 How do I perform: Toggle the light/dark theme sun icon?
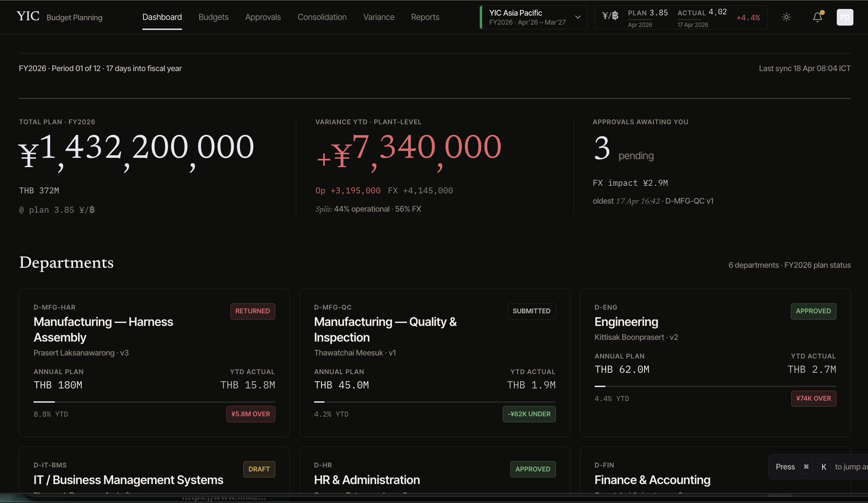click(786, 17)
